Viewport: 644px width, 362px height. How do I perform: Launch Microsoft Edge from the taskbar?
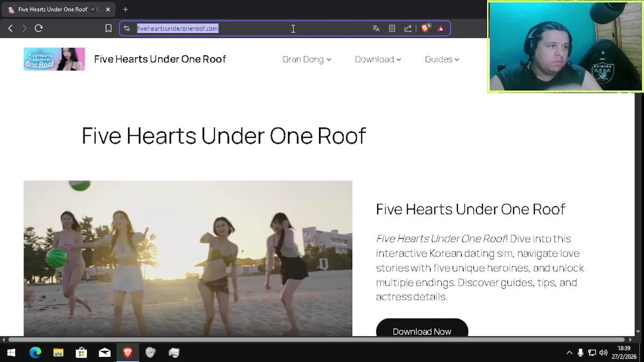pyautogui.click(x=35, y=352)
